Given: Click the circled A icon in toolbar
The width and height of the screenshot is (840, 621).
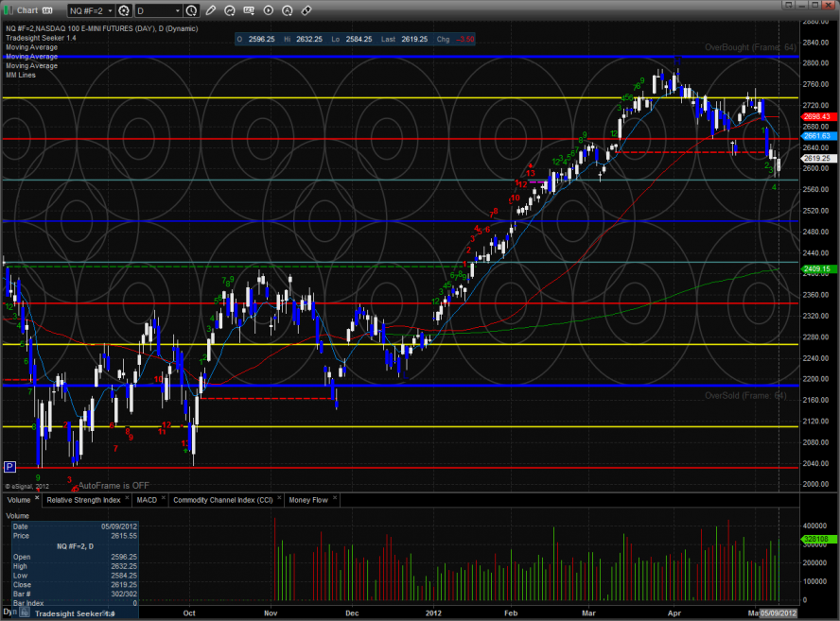Looking at the screenshot, I should [288, 11].
